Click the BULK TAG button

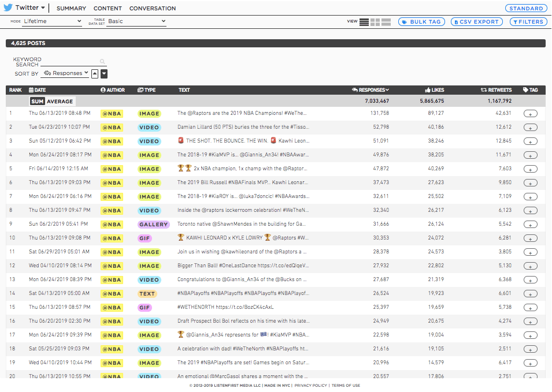pos(421,22)
